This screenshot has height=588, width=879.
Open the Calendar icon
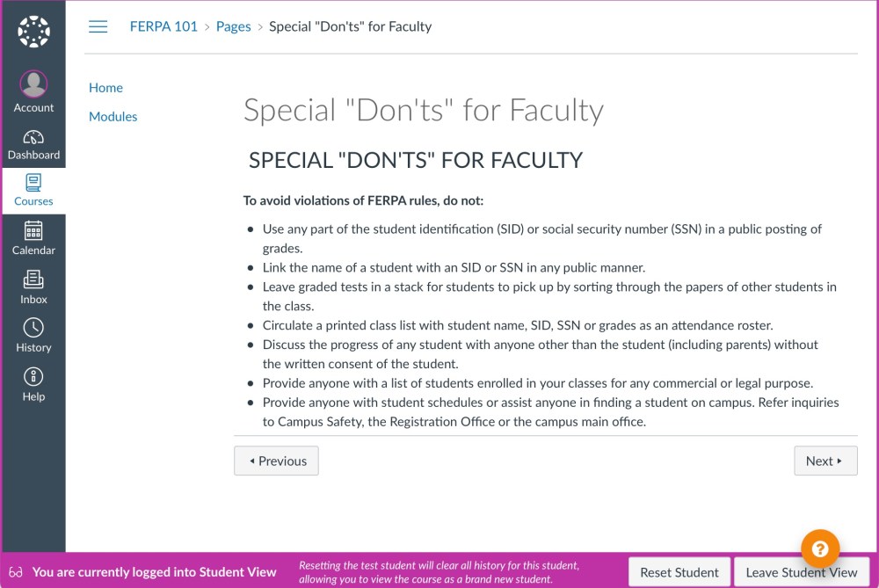(x=33, y=232)
